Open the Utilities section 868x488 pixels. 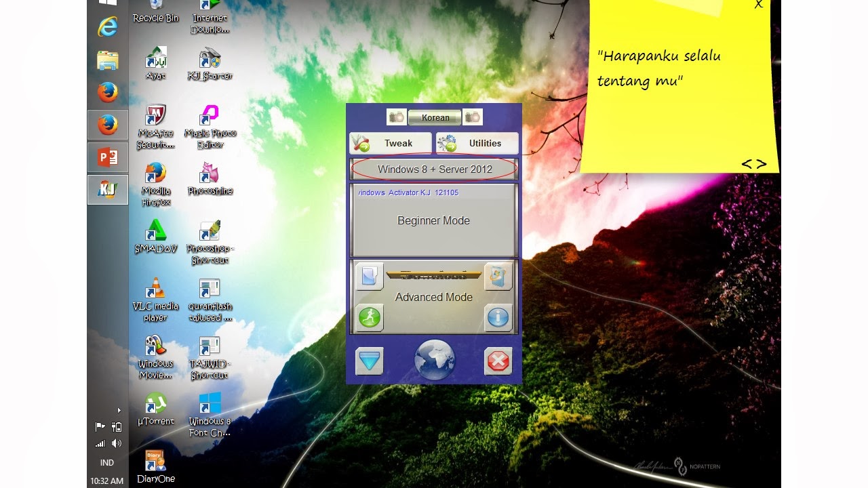[477, 143]
